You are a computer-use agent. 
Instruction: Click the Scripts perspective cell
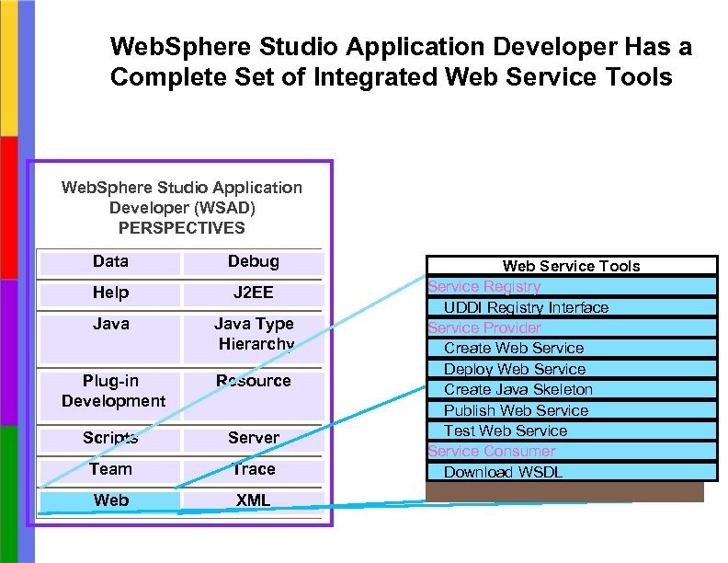[110, 440]
